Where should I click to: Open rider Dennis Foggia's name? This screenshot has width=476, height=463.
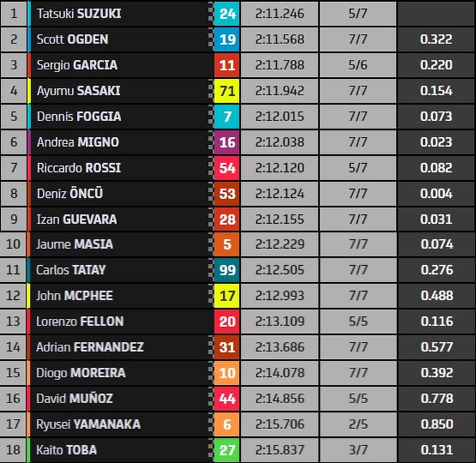[79, 116]
